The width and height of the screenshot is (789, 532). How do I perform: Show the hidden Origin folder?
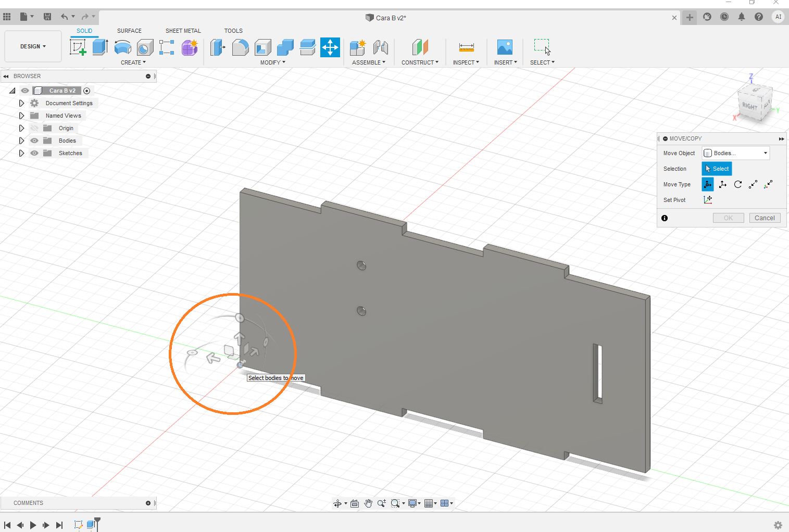pos(34,128)
